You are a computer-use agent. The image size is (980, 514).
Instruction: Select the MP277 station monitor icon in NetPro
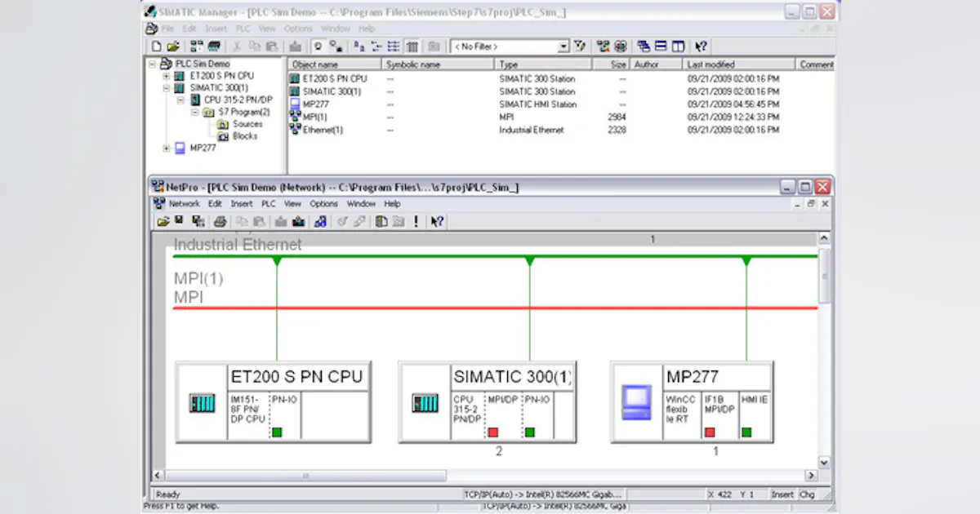point(636,402)
